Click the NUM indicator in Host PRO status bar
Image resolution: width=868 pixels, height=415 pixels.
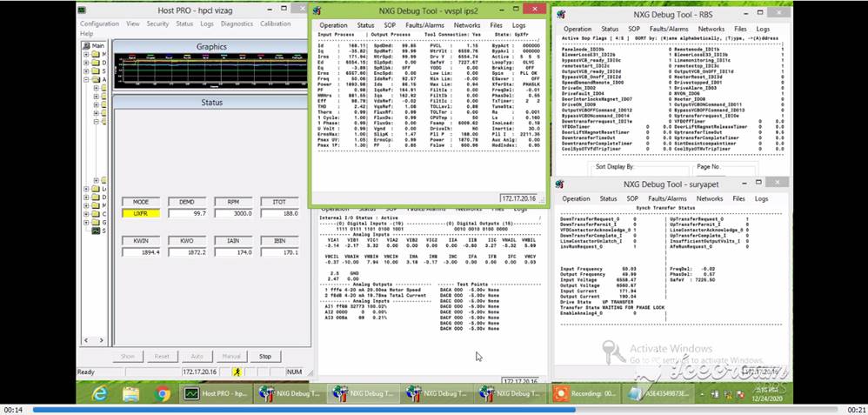click(294, 371)
